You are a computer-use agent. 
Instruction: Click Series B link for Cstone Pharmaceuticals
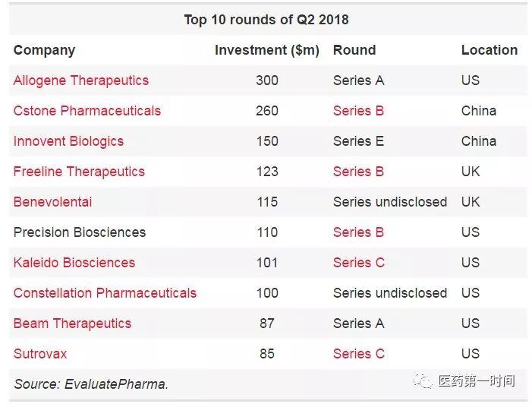pos(358,111)
